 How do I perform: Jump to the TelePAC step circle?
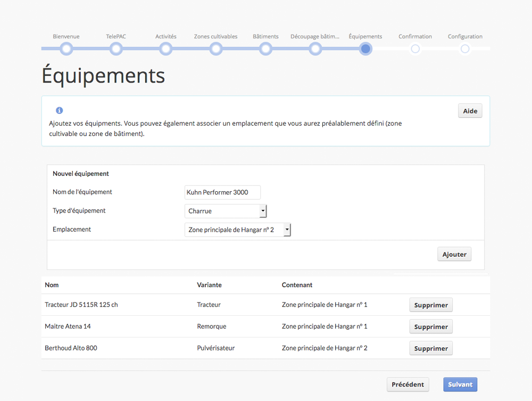coord(116,49)
